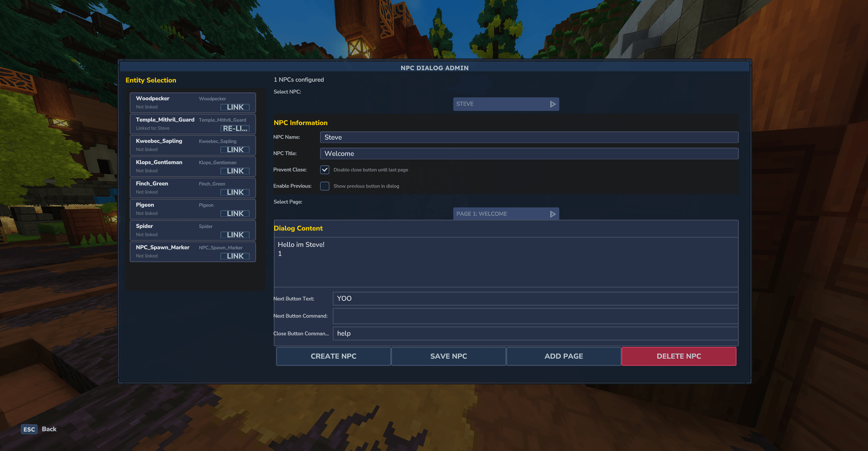Link the Finch_Green entity
This screenshot has width=868, height=451.
235,192
